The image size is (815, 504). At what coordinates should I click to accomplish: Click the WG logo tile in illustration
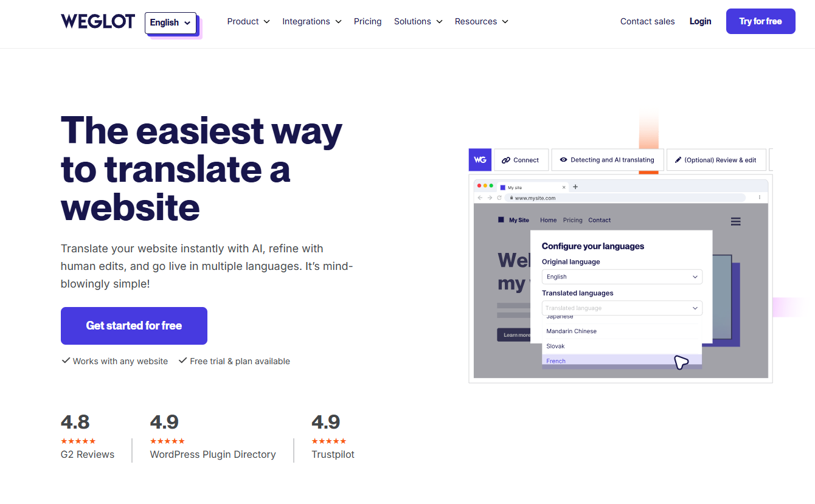pos(480,160)
